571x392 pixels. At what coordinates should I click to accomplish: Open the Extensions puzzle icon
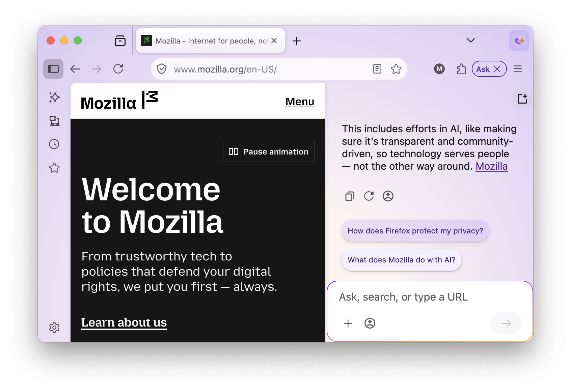coord(461,69)
